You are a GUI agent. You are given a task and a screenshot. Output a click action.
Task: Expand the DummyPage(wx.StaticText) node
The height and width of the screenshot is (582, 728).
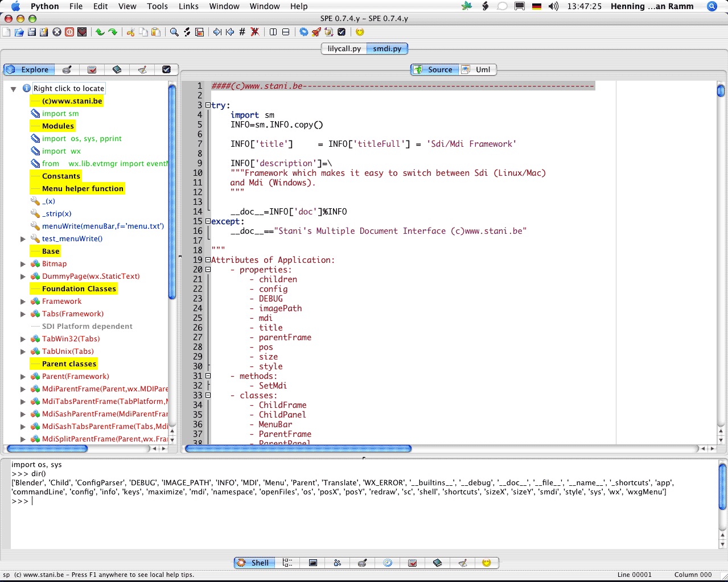(x=23, y=276)
